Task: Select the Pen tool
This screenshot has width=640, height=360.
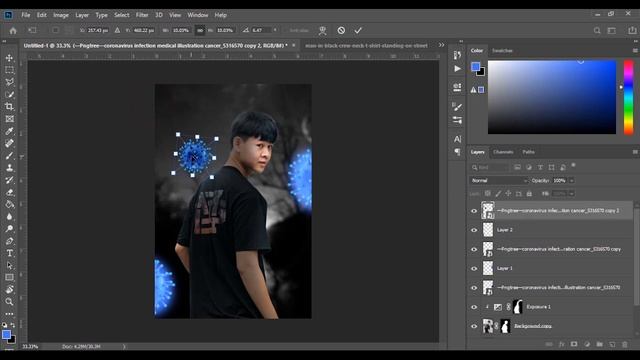Action: coord(9,241)
